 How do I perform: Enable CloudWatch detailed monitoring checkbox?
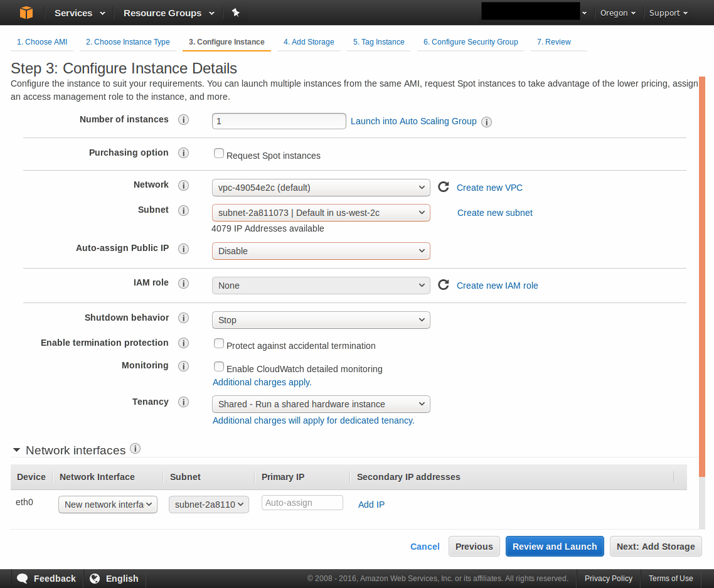coord(219,366)
